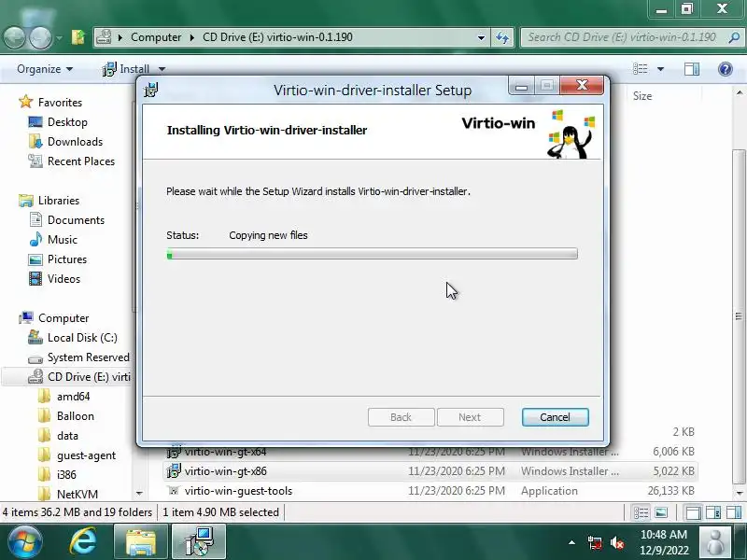Switch to large icons view in status bar
Viewport: 747px width, 560px height.
661,512
